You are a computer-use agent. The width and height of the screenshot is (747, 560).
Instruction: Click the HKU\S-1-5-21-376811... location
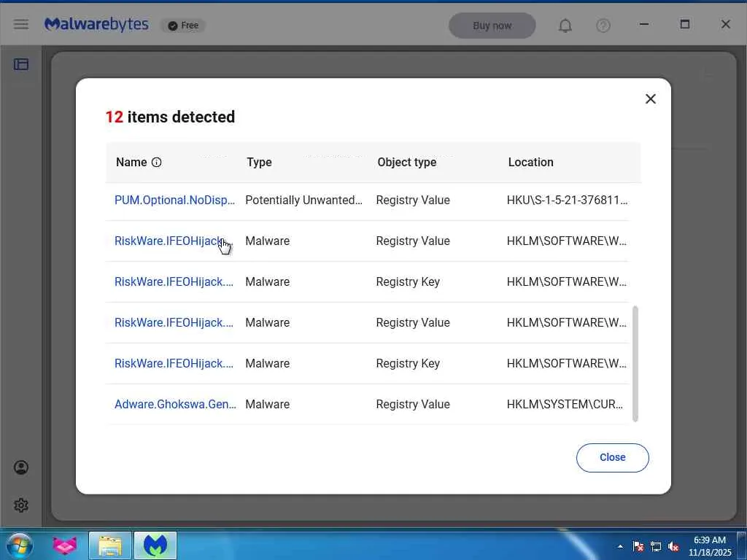(567, 200)
